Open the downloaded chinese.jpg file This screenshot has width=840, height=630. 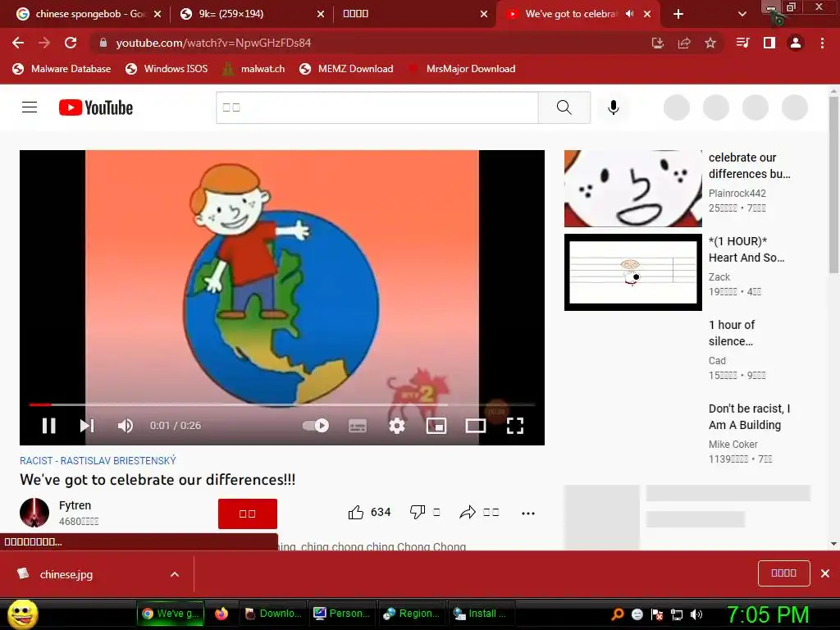66,574
